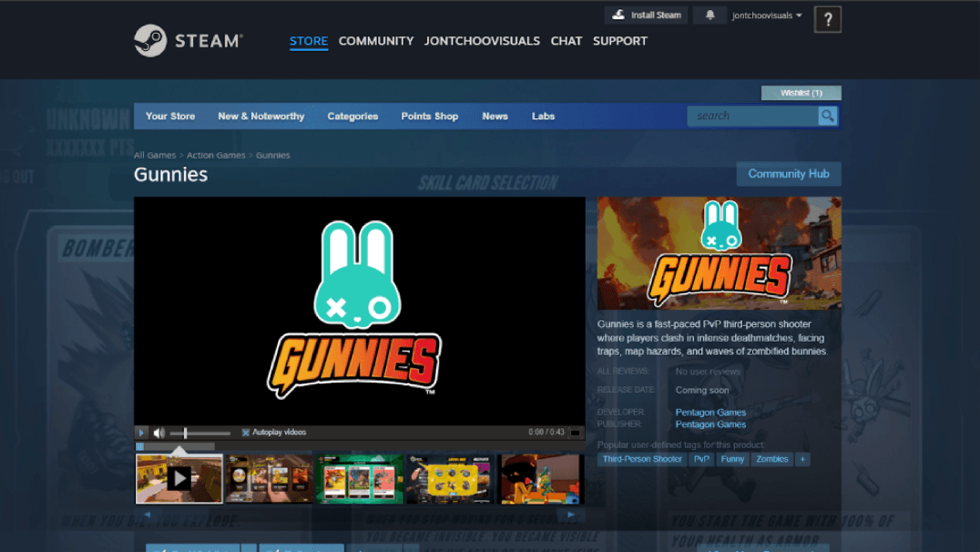Open the Categories menu

[x=352, y=117]
